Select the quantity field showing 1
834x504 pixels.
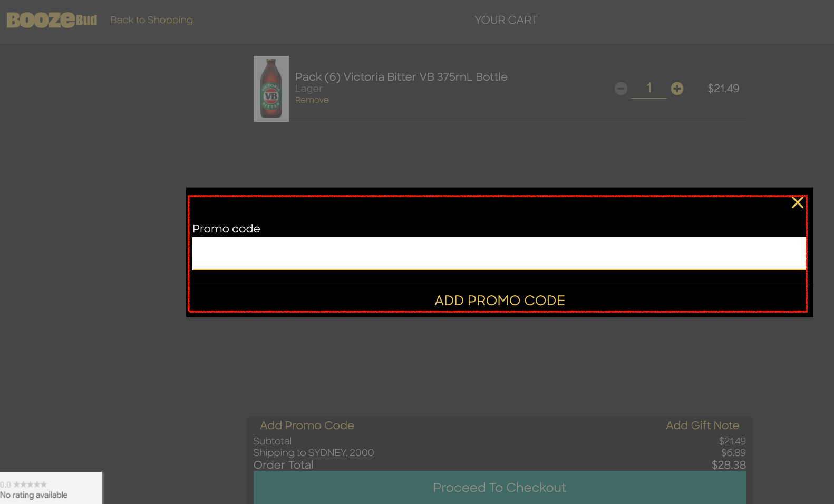649,88
